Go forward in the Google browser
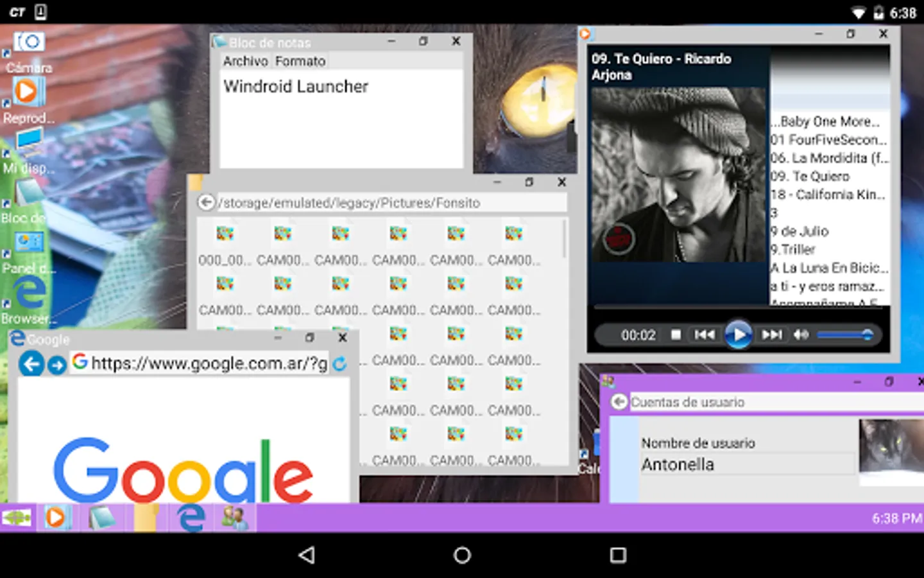Screen dimensions: 924x578 pyautogui.click(x=57, y=365)
